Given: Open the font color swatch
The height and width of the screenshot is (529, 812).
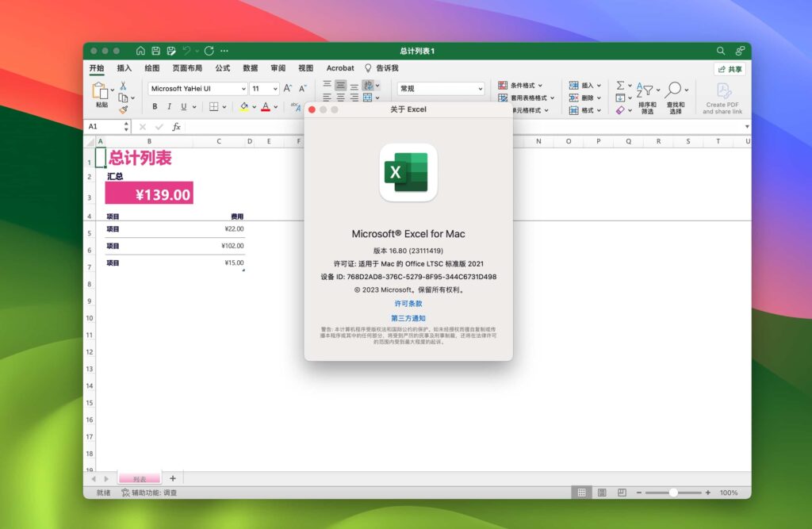Looking at the screenshot, I should [265, 106].
